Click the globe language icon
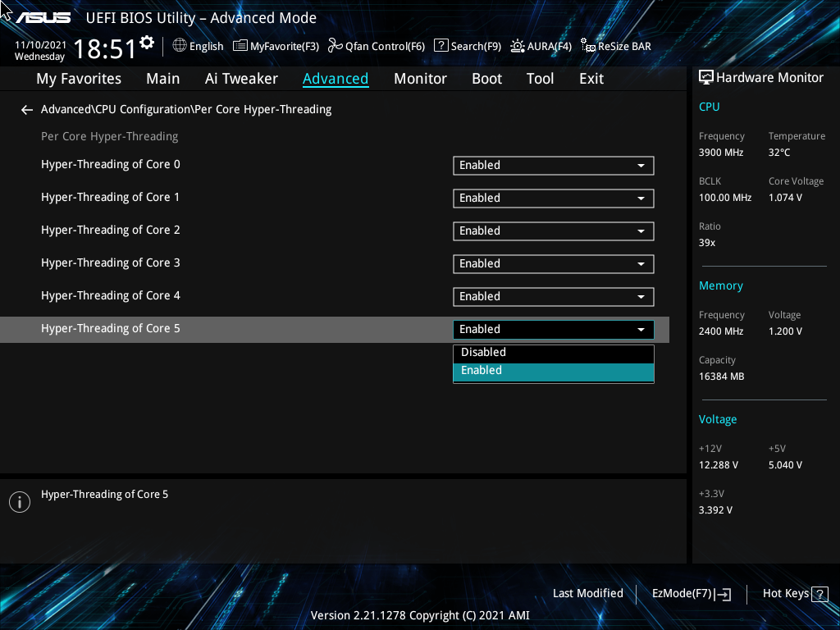 click(180, 46)
